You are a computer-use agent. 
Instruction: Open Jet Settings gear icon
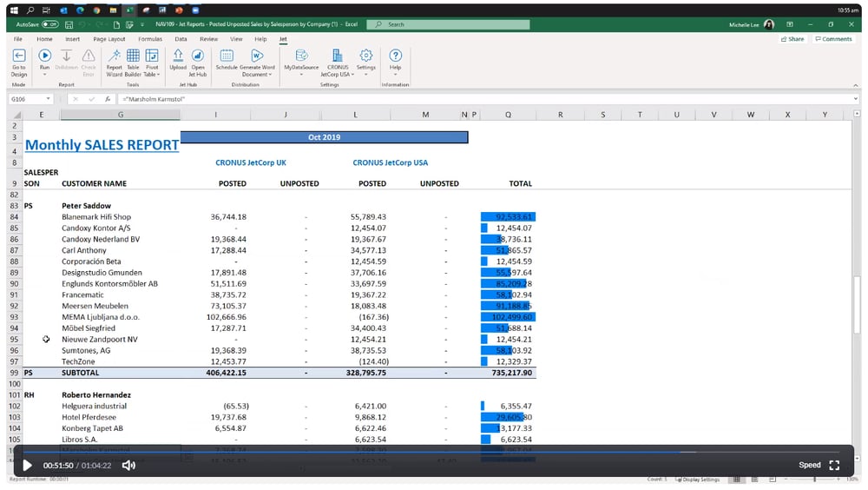(366, 56)
